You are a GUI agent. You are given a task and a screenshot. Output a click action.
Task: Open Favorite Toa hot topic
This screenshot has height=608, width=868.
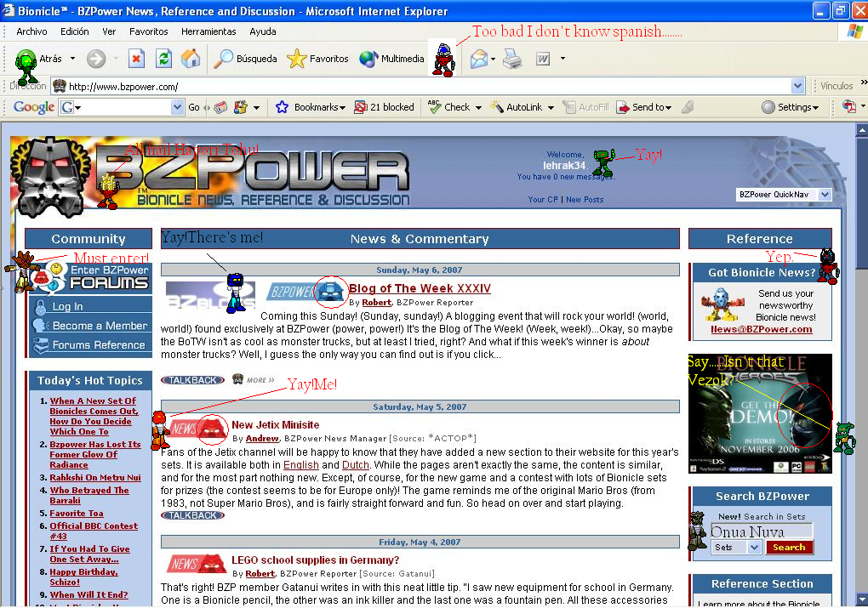[77, 513]
